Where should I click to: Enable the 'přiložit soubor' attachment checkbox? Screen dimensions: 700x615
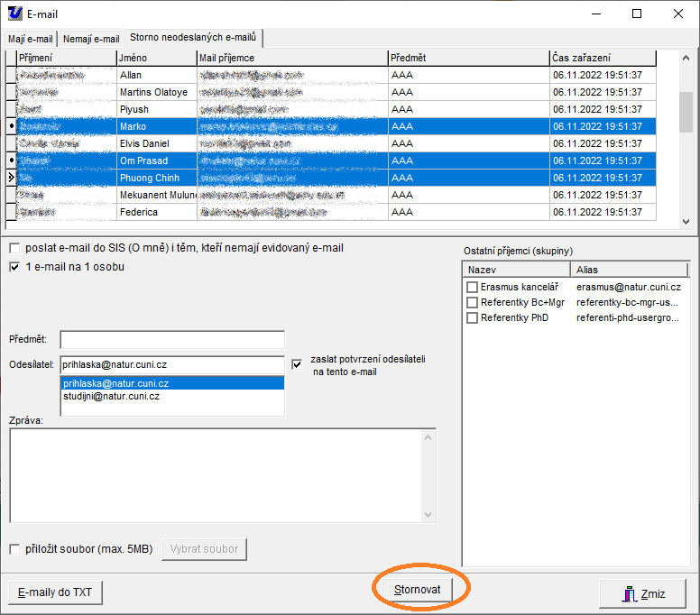click(14, 549)
